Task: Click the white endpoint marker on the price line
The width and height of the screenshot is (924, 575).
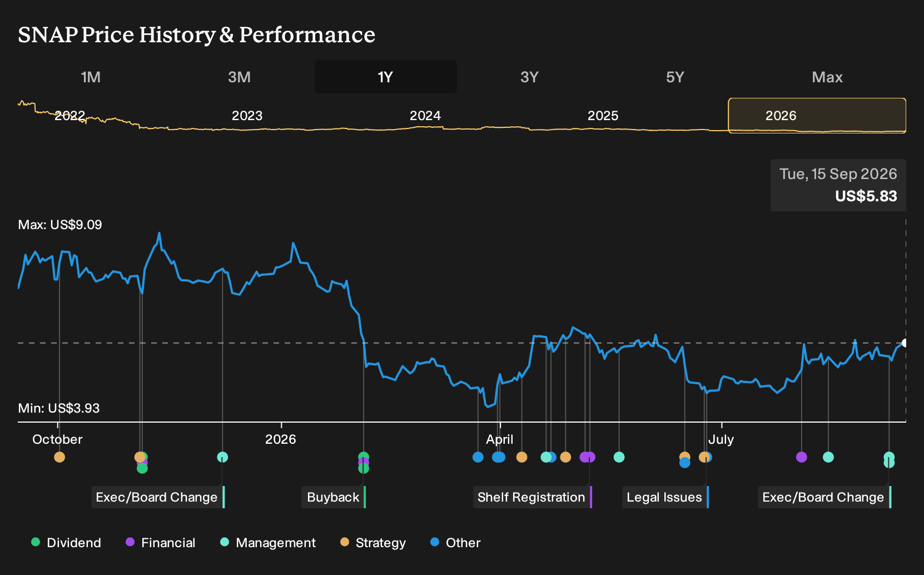Action: (905, 343)
